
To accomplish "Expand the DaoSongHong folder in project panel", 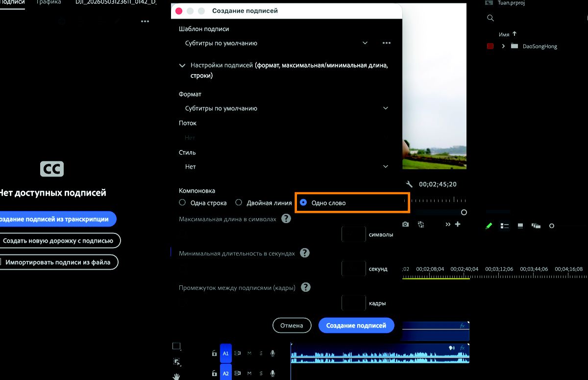I will 503,46.
